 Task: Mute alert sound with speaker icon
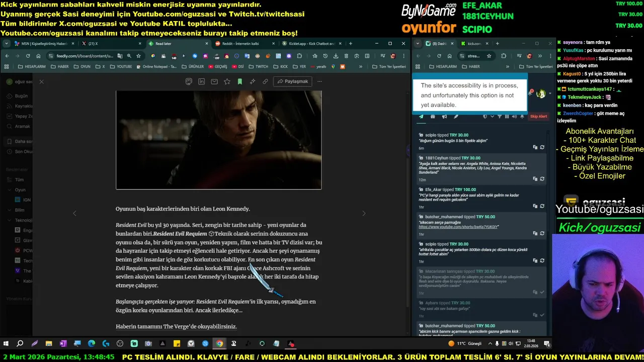[x=514, y=117]
